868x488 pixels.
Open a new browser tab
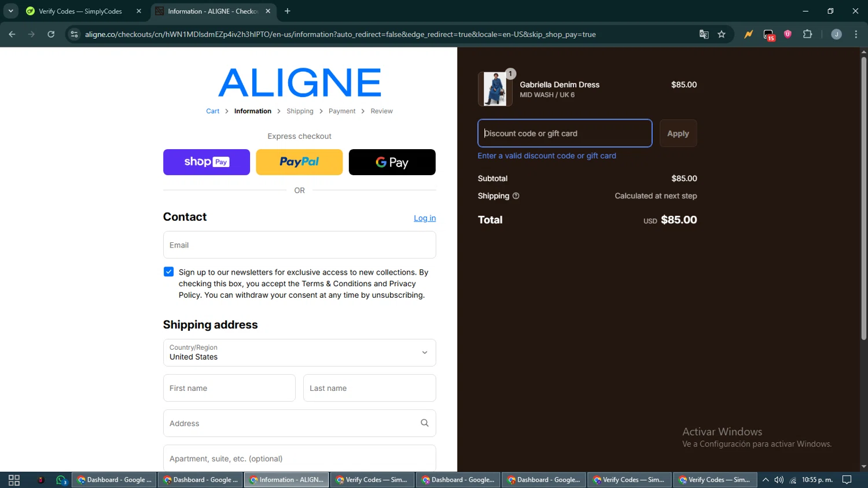pos(288,11)
